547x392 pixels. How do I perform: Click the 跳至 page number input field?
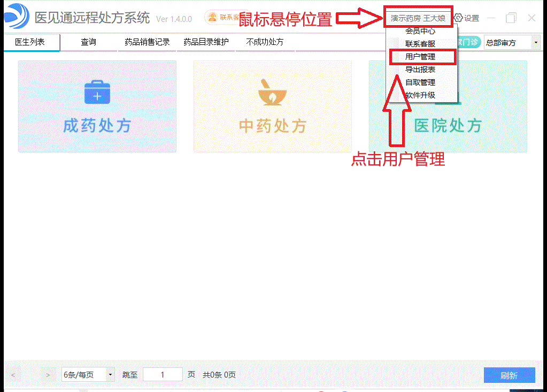click(163, 375)
